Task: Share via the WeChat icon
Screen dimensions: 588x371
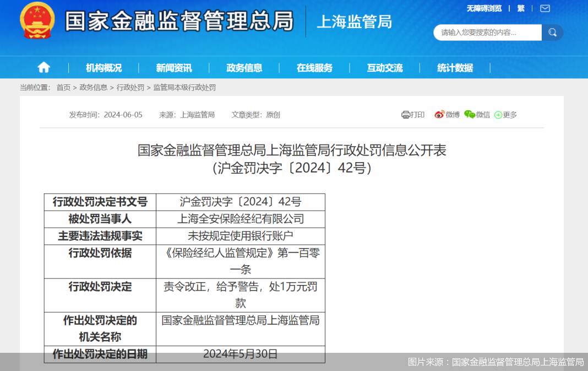Action: 469,115
